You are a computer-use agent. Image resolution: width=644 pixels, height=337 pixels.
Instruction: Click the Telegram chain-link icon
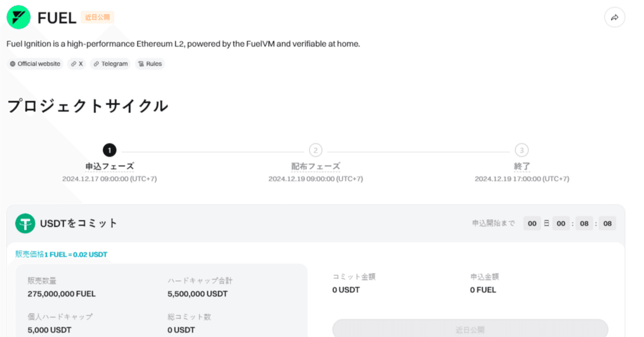pos(96,63)
